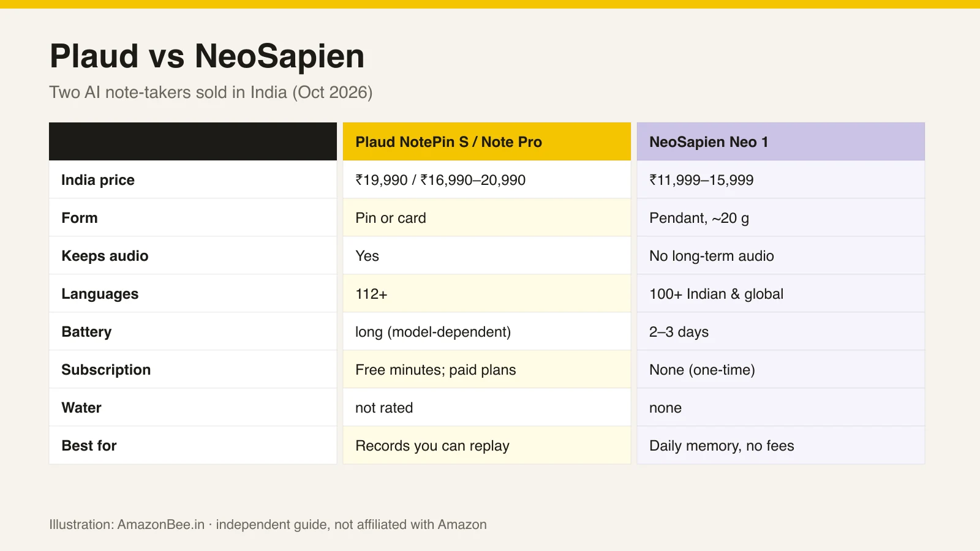Select the "Daily memory, no fees" cell
The image size is (980, 551).
point(781,446)
